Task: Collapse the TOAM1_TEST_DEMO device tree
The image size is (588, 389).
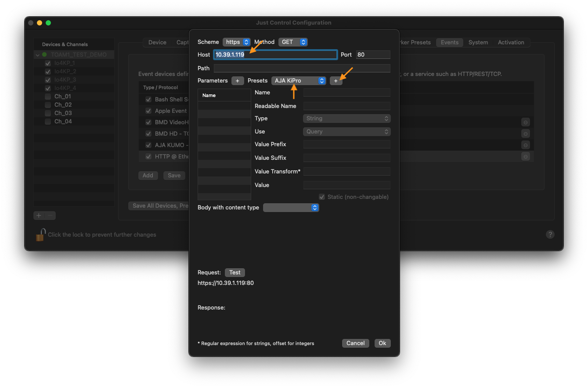Action: [38, 55]
